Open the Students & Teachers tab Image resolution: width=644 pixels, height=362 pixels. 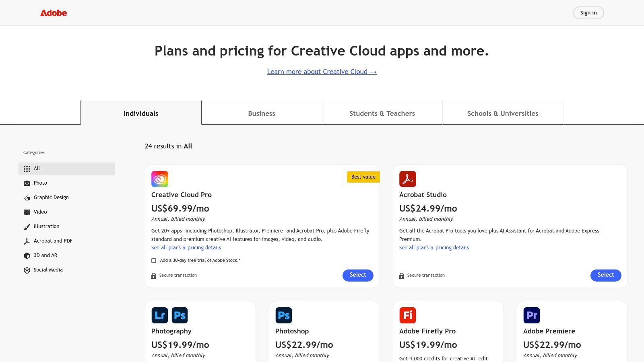point(382,113)
